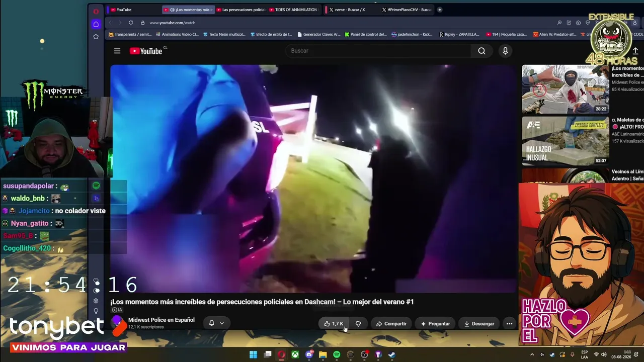Open Opera browser from the taskbar

[x=281, y=354]
